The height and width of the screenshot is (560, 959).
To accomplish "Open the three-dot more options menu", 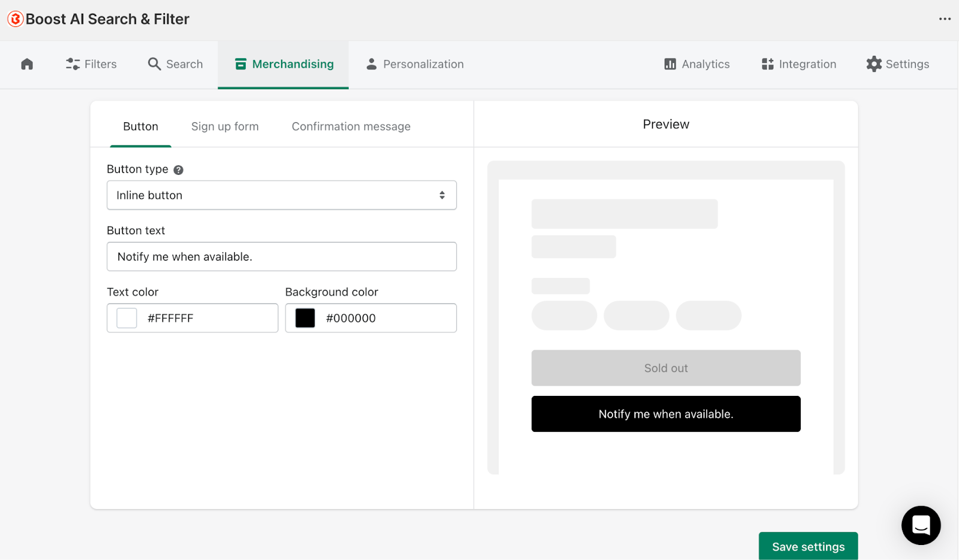I will pos(945,19).
